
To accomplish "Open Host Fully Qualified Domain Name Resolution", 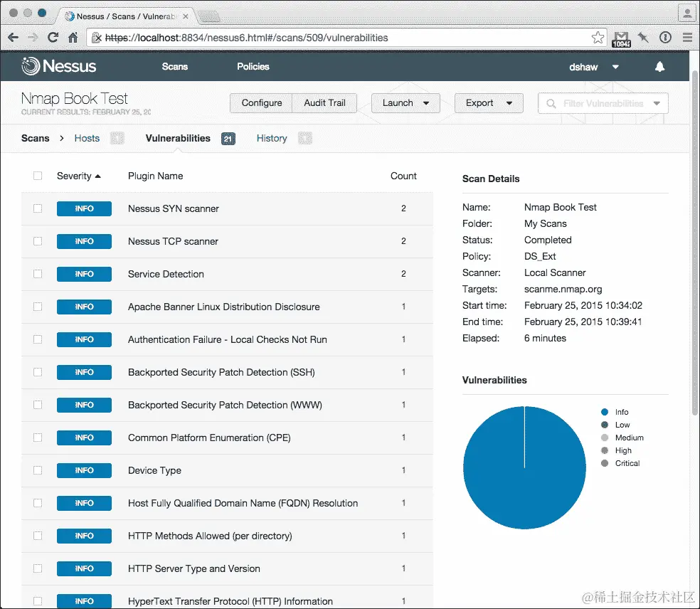I will click(243, 503).
